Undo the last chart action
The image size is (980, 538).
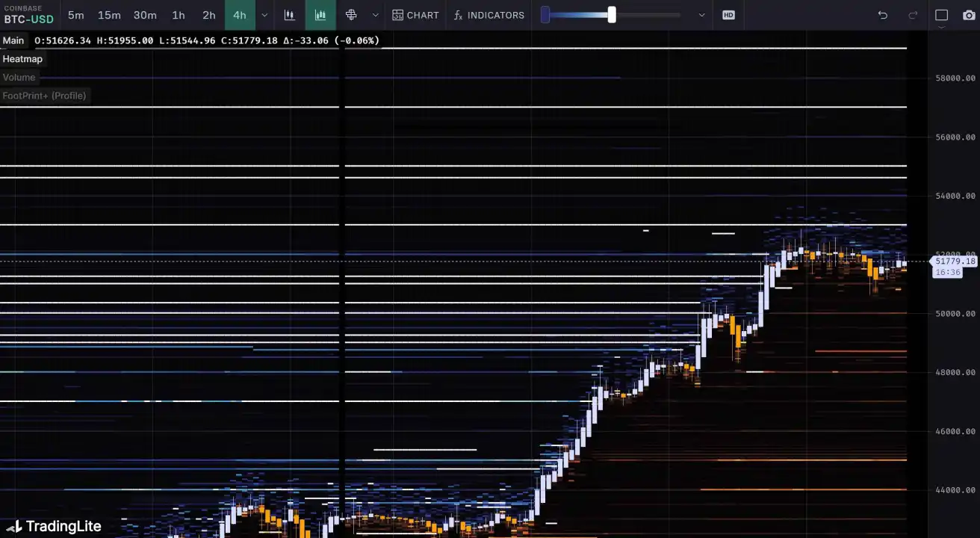(x=883, y=15)
